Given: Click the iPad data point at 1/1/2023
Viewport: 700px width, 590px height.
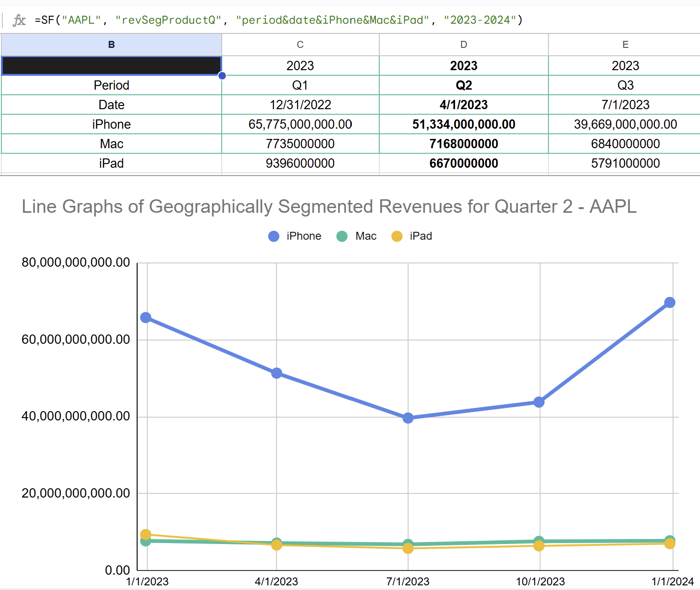Looking at the screenshot, I should tap(146, 535).
